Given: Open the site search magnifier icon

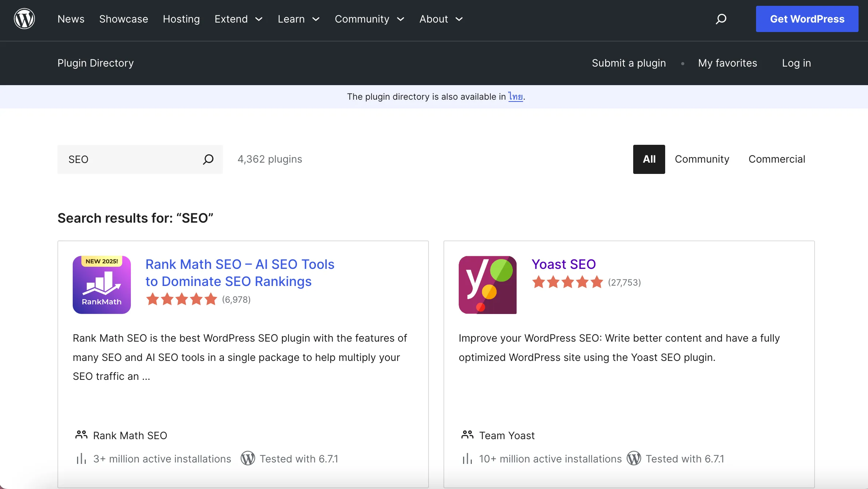Looking at the screenshot, I should tap(721, 19).
